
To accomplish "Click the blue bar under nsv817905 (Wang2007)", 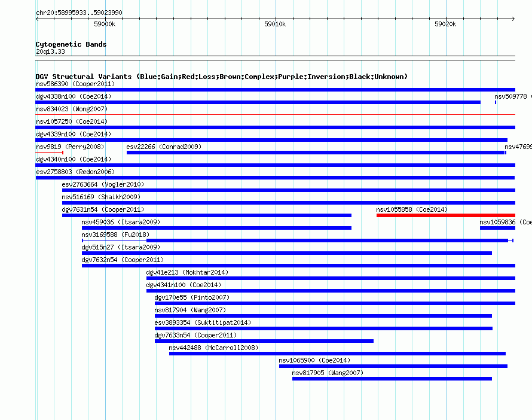I will [392, 379].
